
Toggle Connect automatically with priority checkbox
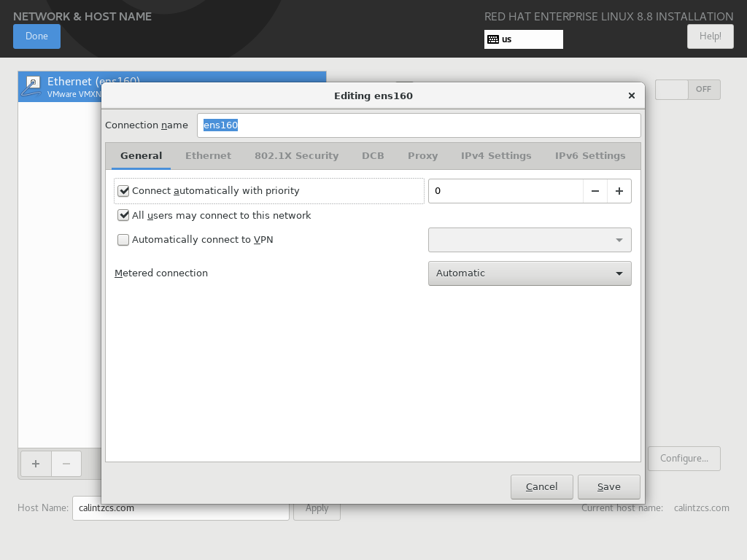click(123, 191)
